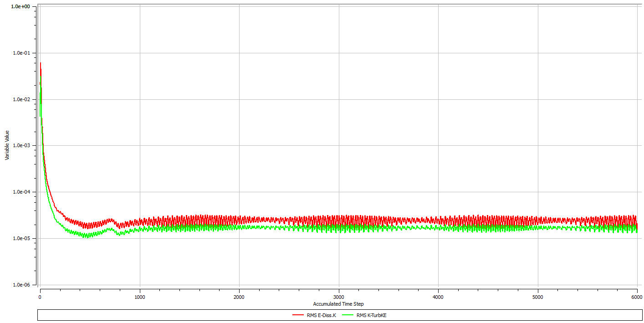Click the 1.0e-05 y-axis tick label

tap(20, 238)
